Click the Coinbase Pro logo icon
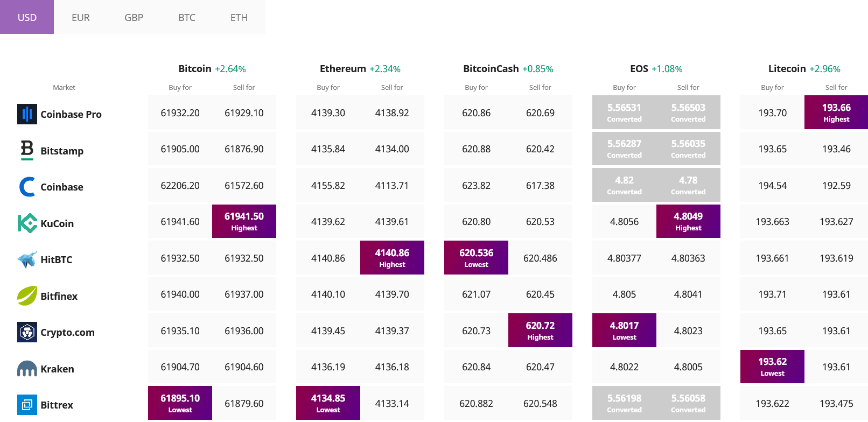Image resolution: width=868 pixels, height=422 pixels. (x=27, y=114)
